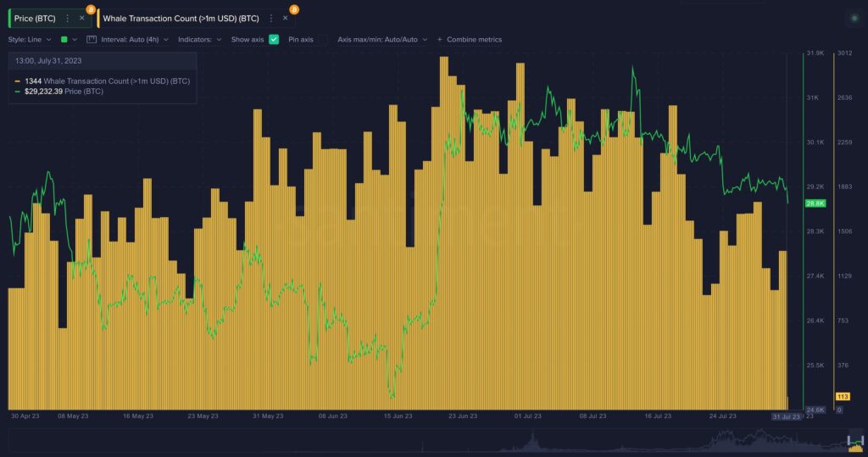Viewport: 868px width, 457px height.
Task: Click the Bitcoin badge above Price tab
Action: pos(91,8)
